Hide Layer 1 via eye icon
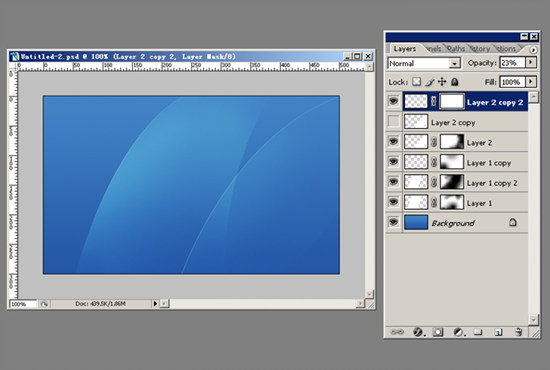Screen dimensions: 550x370 tap(394, 202)
